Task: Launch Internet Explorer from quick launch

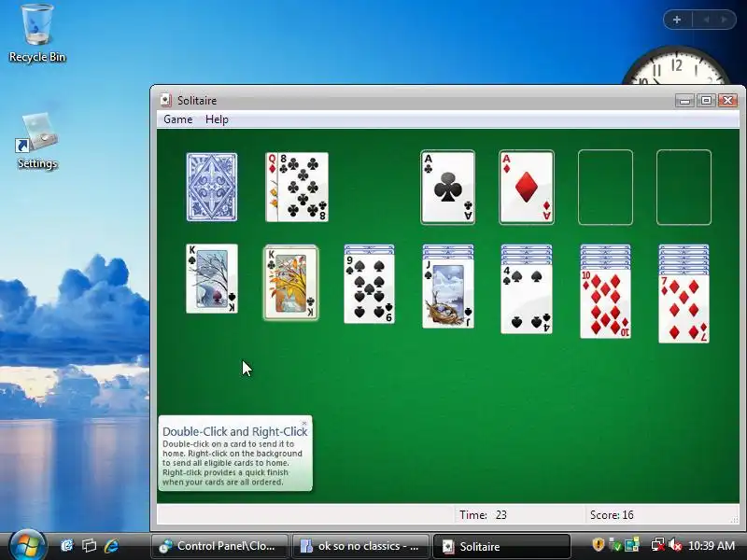Action: [x=111, y=546]
